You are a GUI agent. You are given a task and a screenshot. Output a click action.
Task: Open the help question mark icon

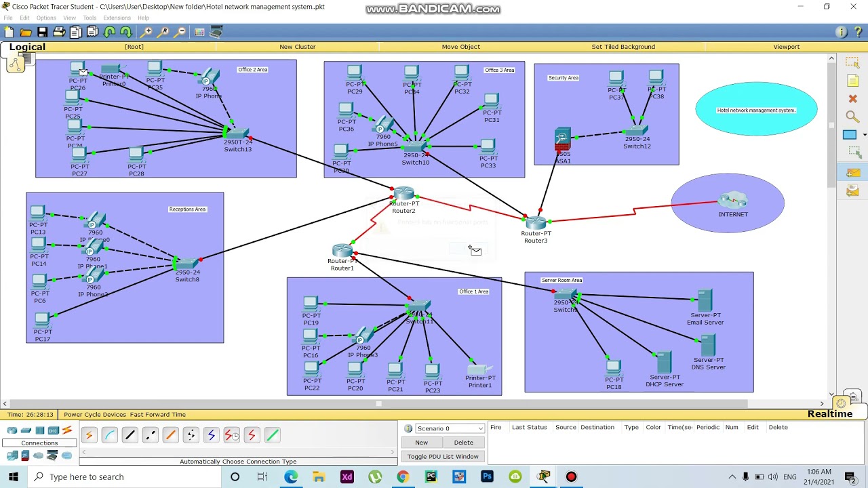(x=859, y=32)
